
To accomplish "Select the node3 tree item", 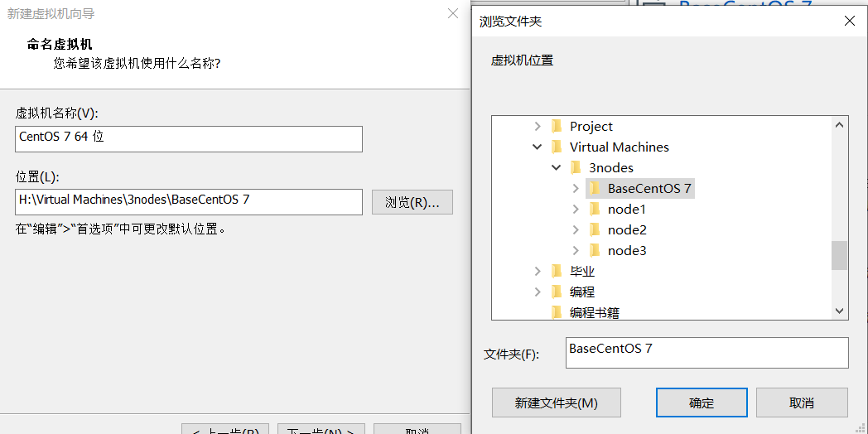I will coord(627,251).
